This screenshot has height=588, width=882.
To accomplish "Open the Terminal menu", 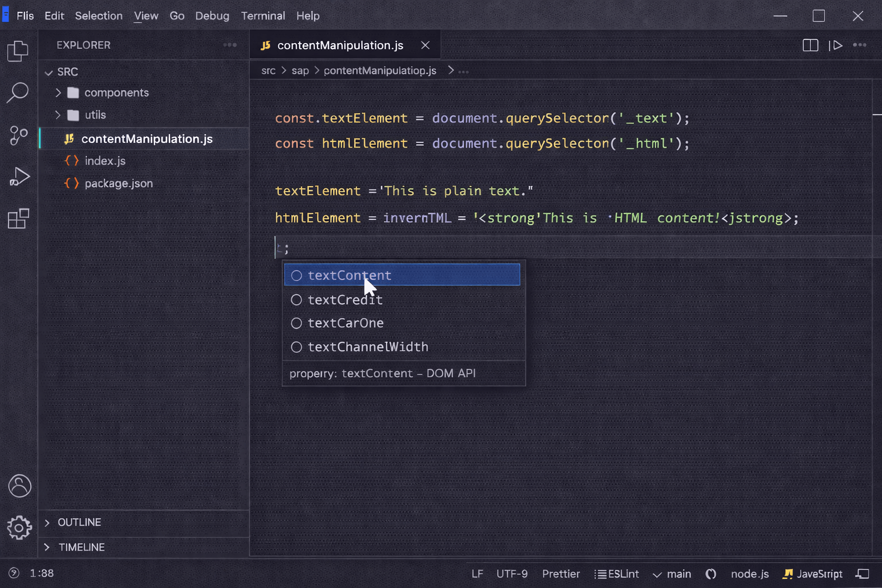I will click(x=263, y=16).
